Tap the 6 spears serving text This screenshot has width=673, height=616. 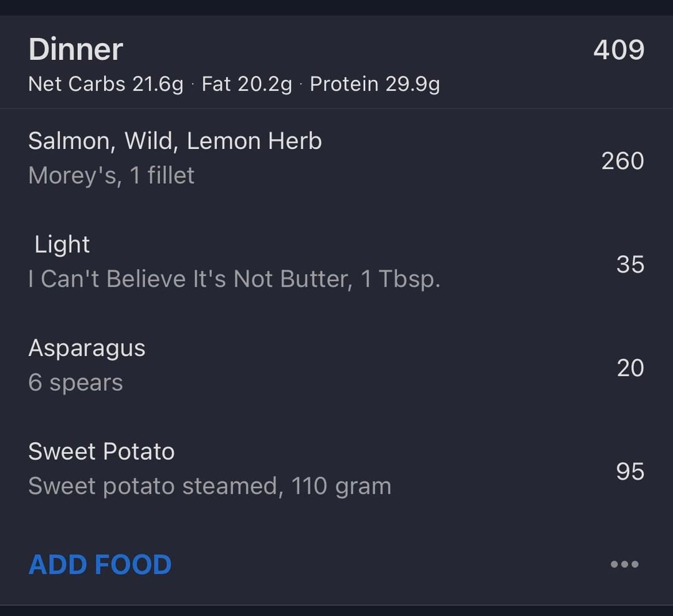75,383
